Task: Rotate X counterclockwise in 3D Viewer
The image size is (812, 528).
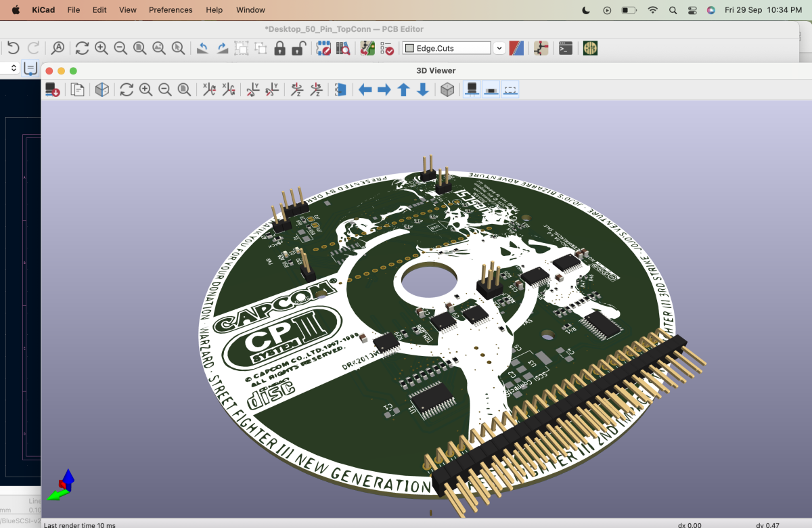Action: pyautogui.click(x=228, y=89)
